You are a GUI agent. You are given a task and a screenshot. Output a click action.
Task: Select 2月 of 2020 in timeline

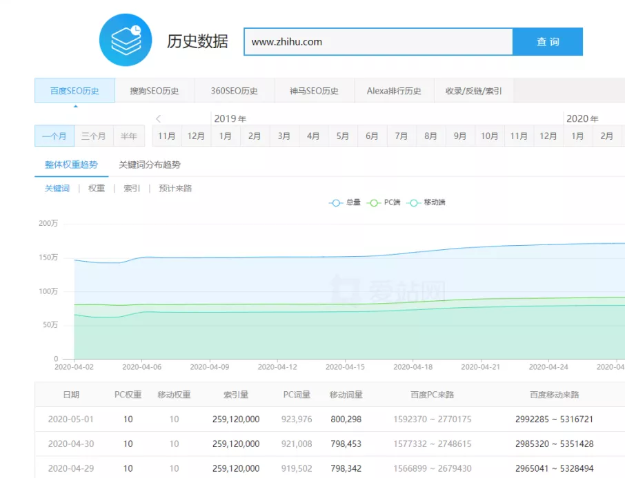pyautogui.click(x=607, y=136)
